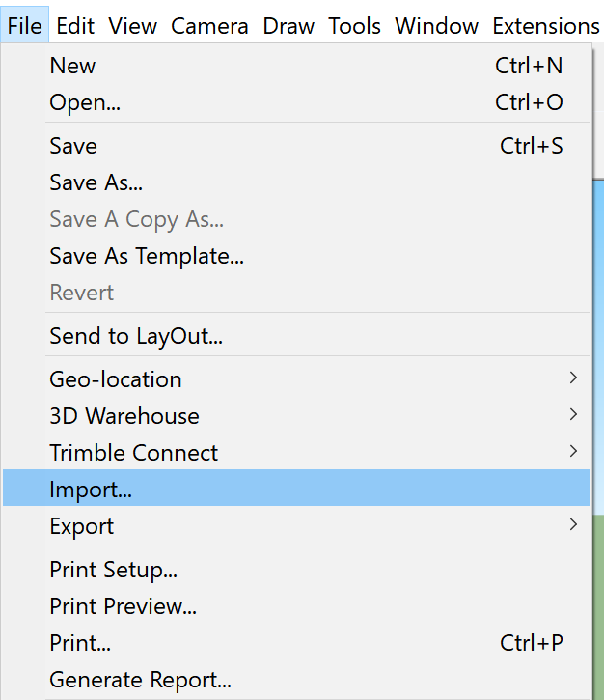This screenshot has height=700, width=604.
Task: Choose Save As... option
Action: tap(296, 182)
